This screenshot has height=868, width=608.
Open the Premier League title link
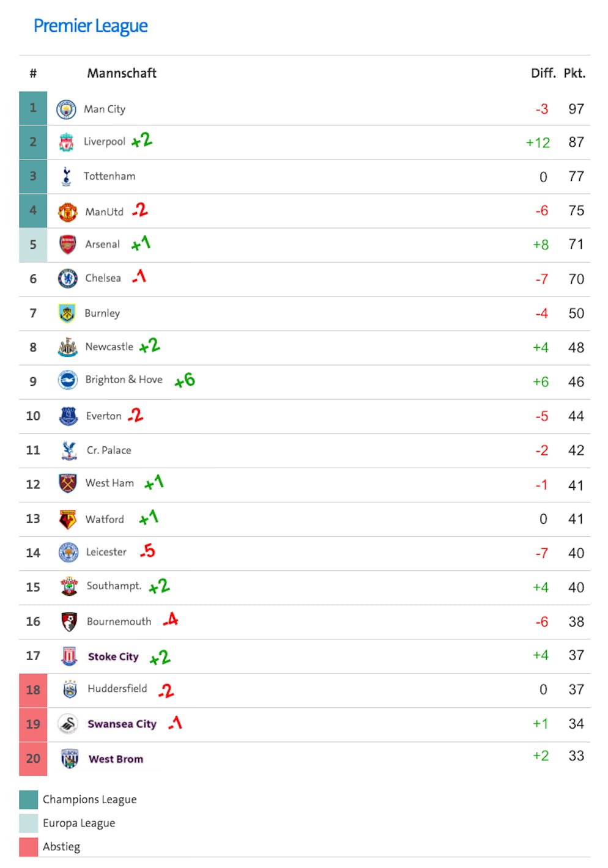(x=91, y=26)
